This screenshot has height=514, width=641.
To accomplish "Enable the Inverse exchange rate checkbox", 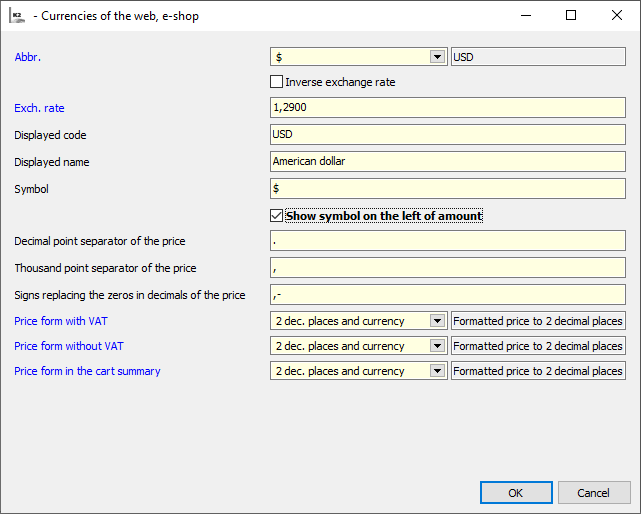I will click(277, 82).
